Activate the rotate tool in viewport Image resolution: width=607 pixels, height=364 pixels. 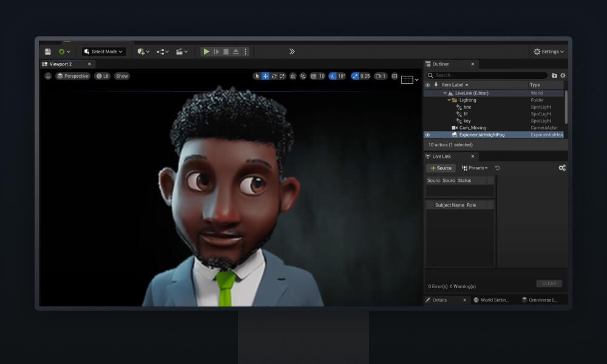(x=274, y=76)
